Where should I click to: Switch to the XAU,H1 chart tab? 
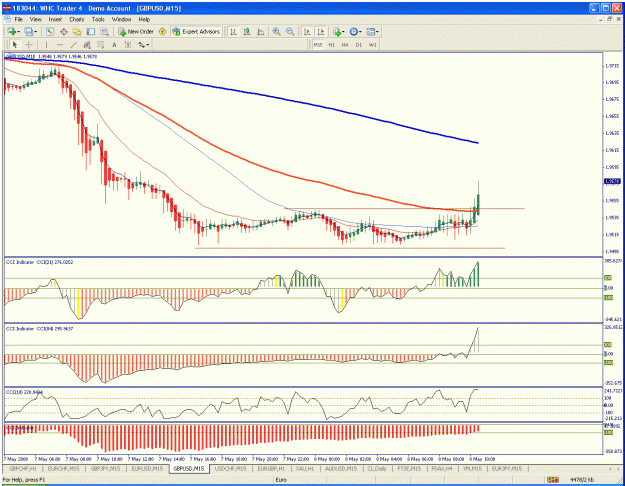click(305, 469)
